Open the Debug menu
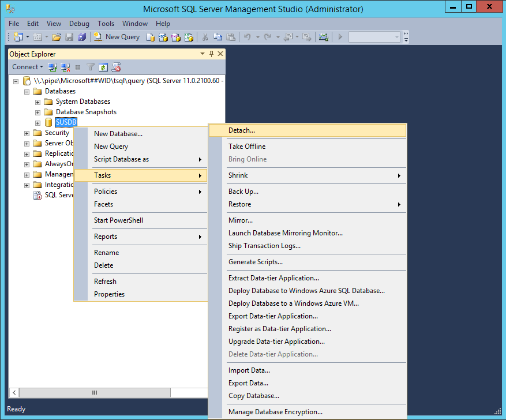The width and height of the screenshot is (506, 420). coord(79,24)
